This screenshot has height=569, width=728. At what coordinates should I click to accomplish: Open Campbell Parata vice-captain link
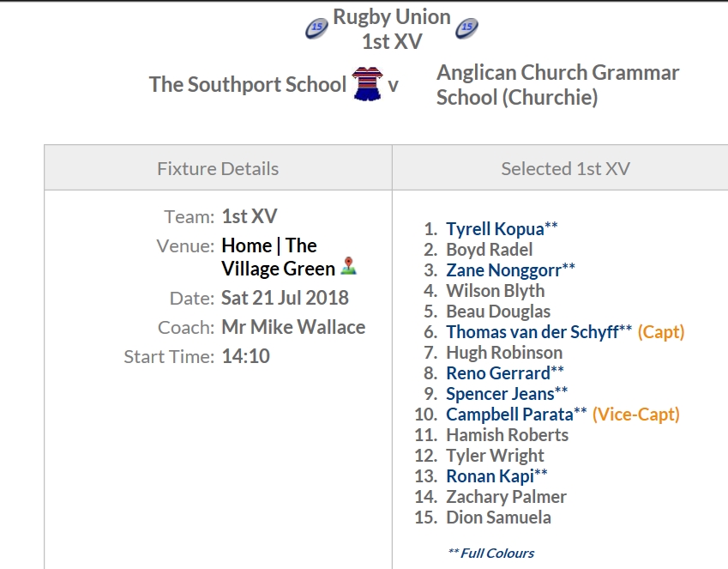tap(510, 415)
